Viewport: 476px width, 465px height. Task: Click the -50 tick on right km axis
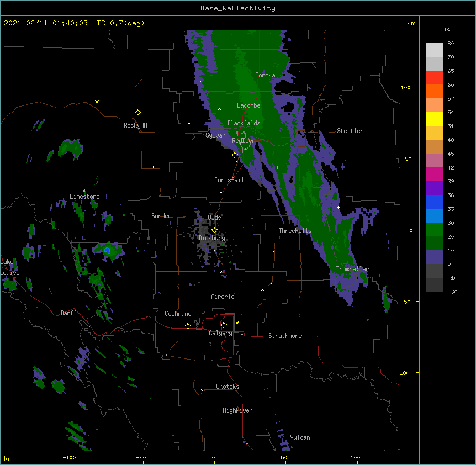pos(405,302)
